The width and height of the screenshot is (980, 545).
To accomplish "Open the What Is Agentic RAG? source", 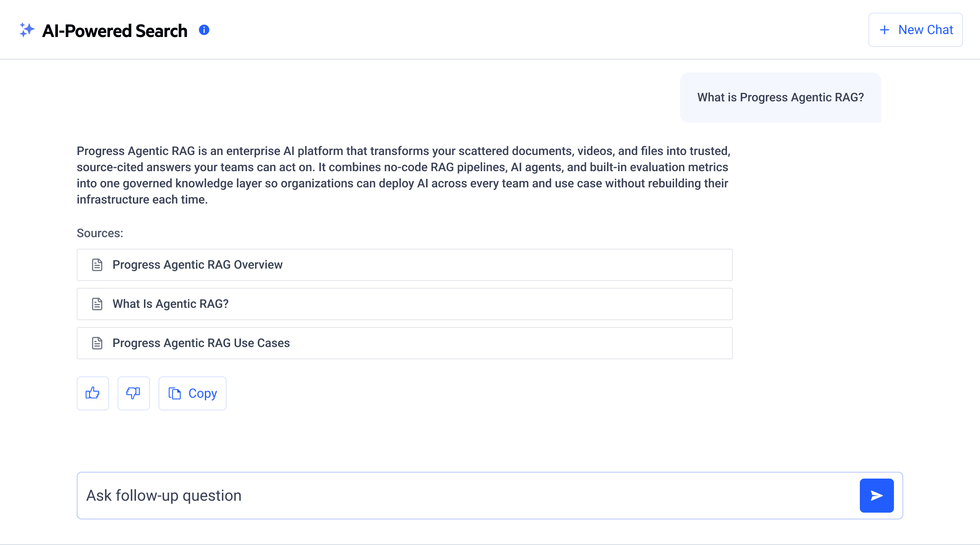I will point(404,304).
